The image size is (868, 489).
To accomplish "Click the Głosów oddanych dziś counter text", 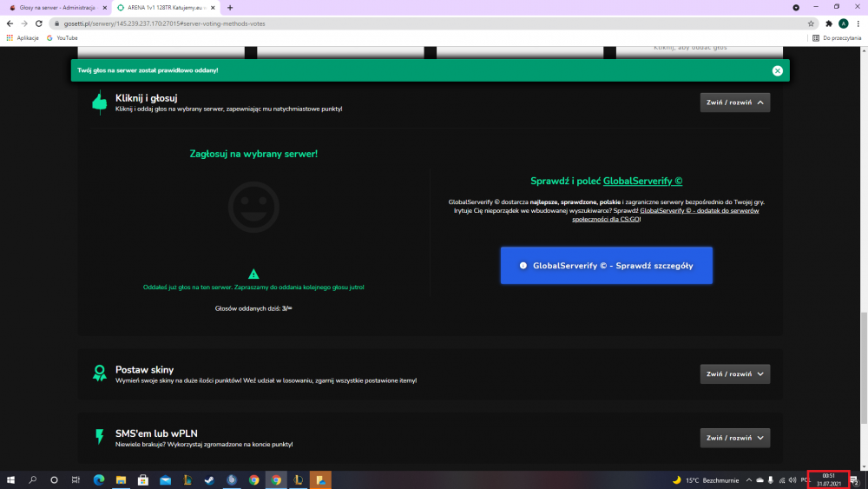I will 253,308.
